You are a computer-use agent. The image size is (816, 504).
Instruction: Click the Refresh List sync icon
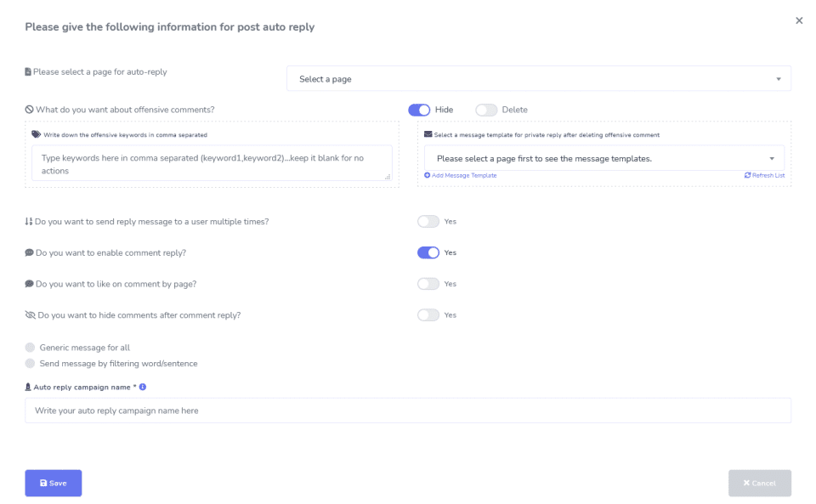point(747,175)
